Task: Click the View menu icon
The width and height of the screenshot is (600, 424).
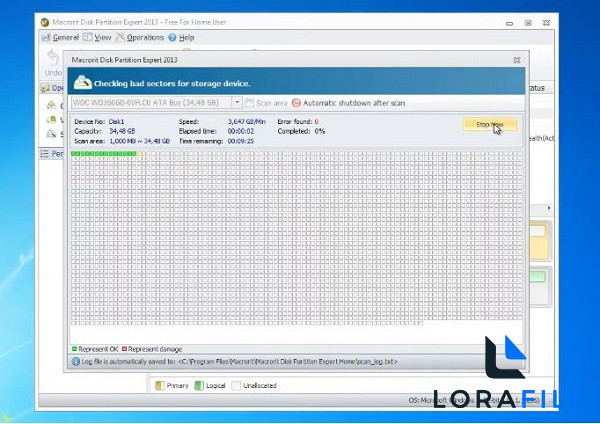Action: [x=88, y=38]
